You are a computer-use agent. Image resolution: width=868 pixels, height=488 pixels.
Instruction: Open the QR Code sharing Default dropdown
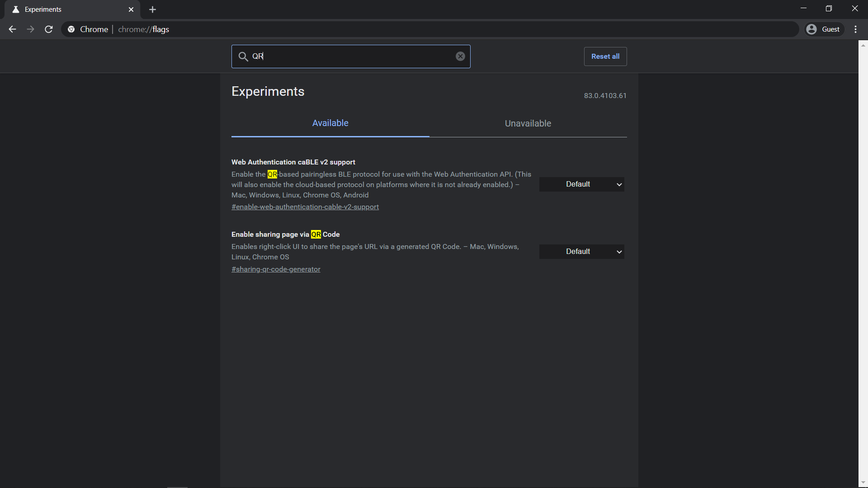(x=582, y=252)
